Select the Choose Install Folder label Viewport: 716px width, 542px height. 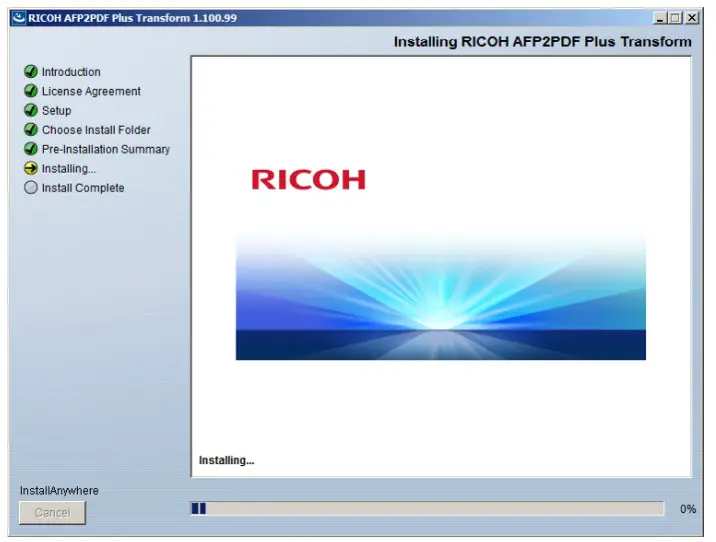coord(96,130)
